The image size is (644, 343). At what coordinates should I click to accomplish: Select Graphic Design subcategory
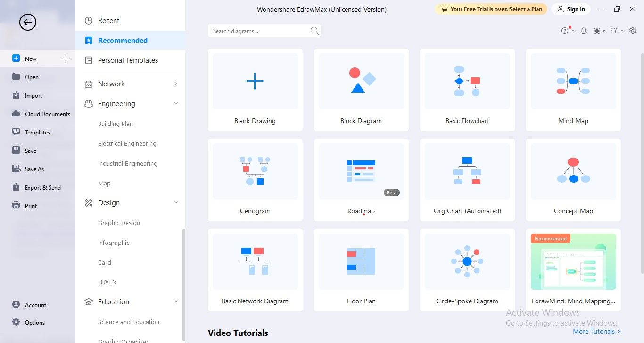coord(119,223)
